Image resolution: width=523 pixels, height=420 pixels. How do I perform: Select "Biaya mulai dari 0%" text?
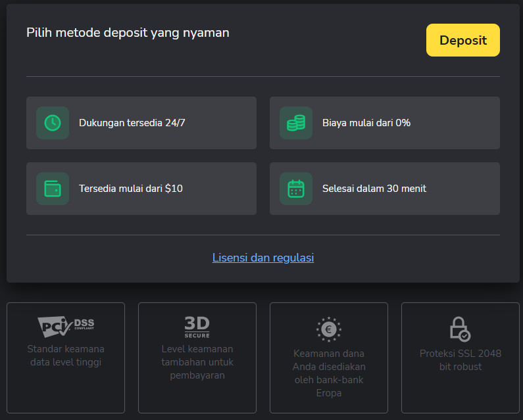tap(366, 123)
